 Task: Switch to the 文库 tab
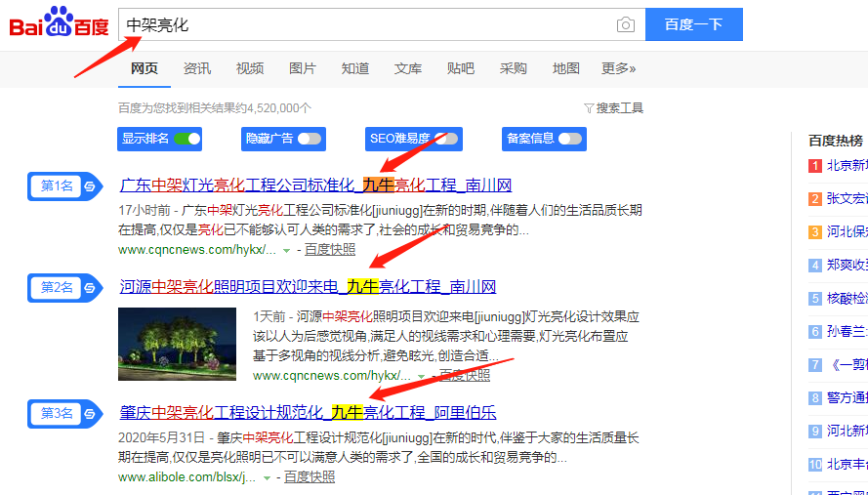(x=408, y=68)
